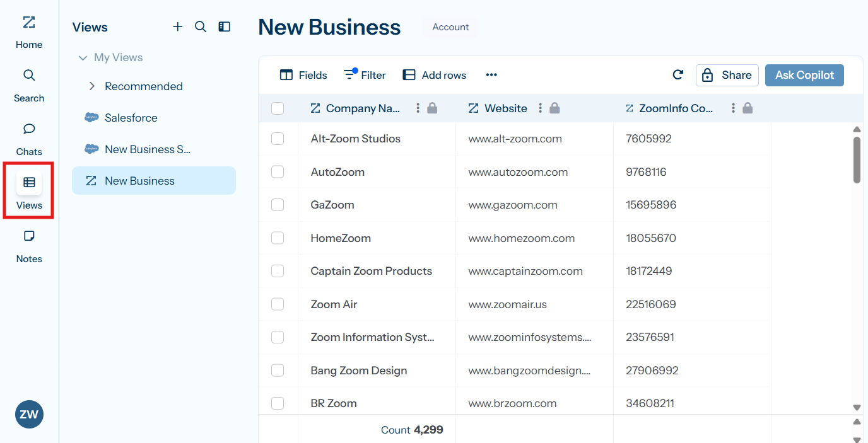Check the Bang Zoom Design row
868x443 pixels.
pyautogui.click(x=278, y=371)
